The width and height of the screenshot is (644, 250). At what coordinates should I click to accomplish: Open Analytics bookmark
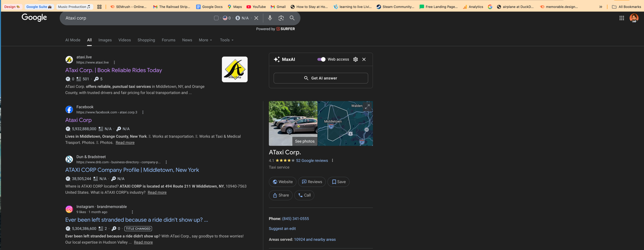tap(473, 7)
